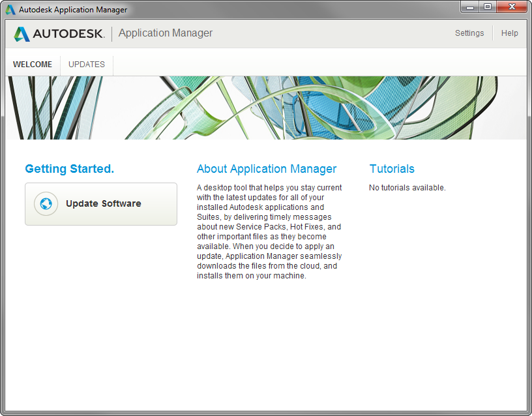Viewport: 532px width, 416px height.
Task: Switch to the UPDATES tab
Action: pyautogui.click(x=87, y=65)
